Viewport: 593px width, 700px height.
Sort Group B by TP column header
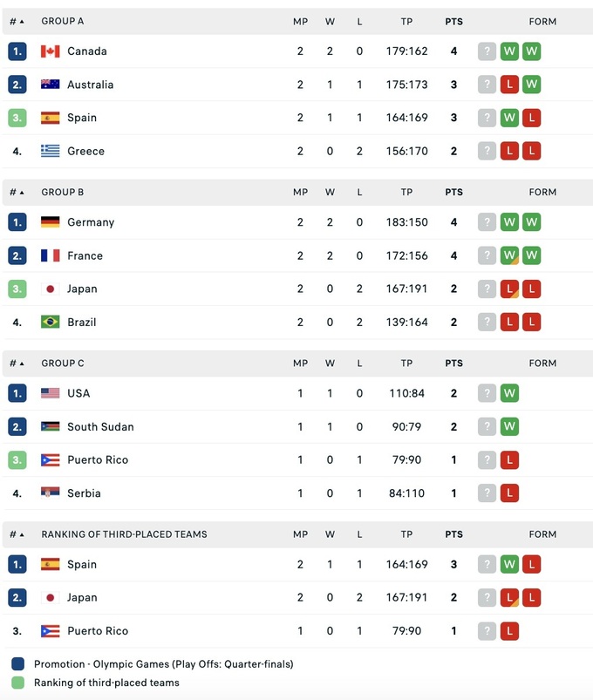pos(406,192)
